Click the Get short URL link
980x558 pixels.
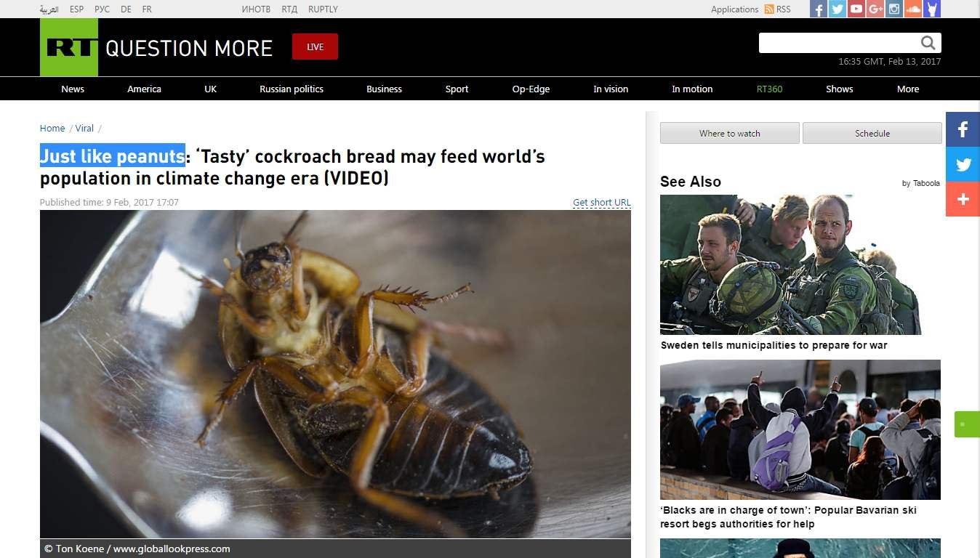click(x=601, y=203)
